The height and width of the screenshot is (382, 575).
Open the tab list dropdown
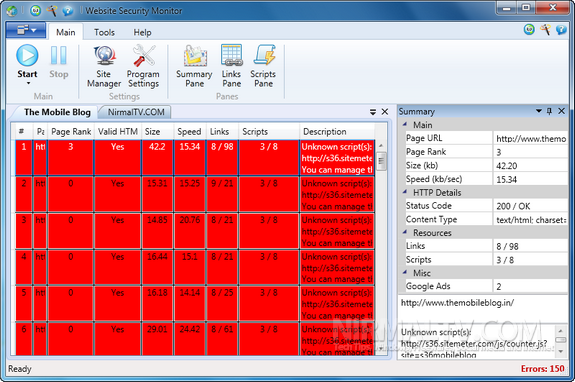coord(373,112)
